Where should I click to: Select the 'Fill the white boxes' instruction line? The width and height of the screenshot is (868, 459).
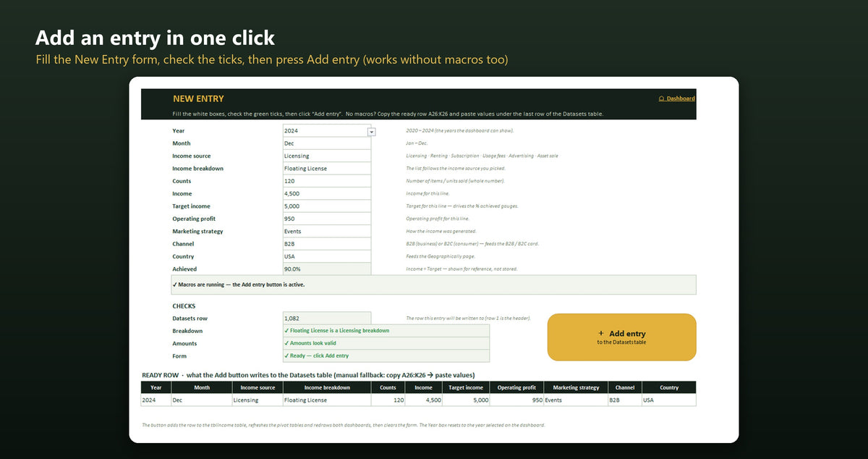pos(388,114)
